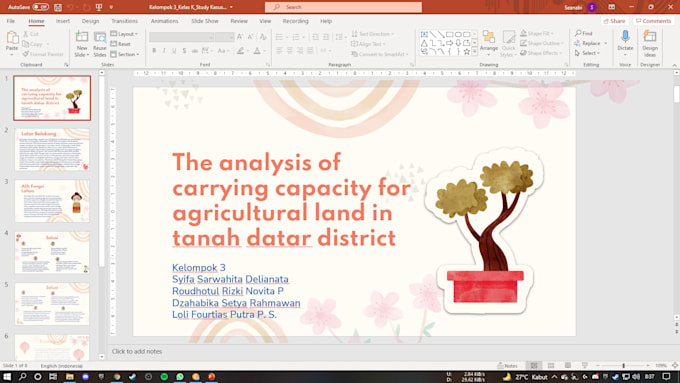Open the Layout dropdown
This screenshot has height=383, width=680.
(124, 34)
